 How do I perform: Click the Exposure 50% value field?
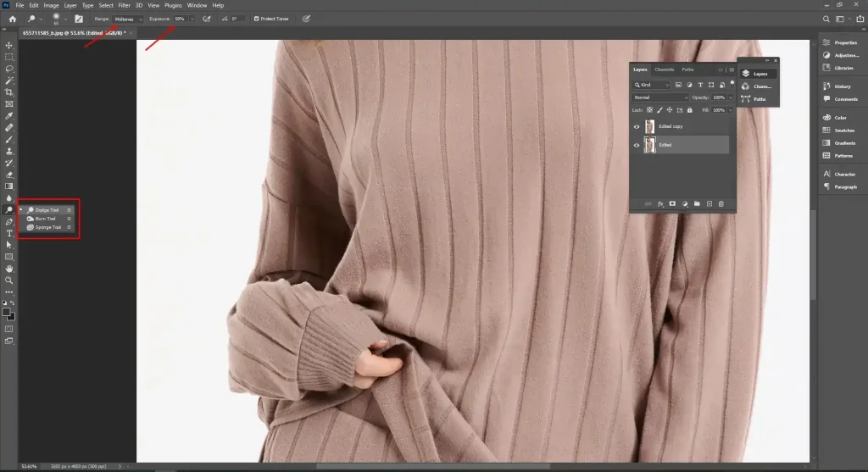tap(181, 19)
